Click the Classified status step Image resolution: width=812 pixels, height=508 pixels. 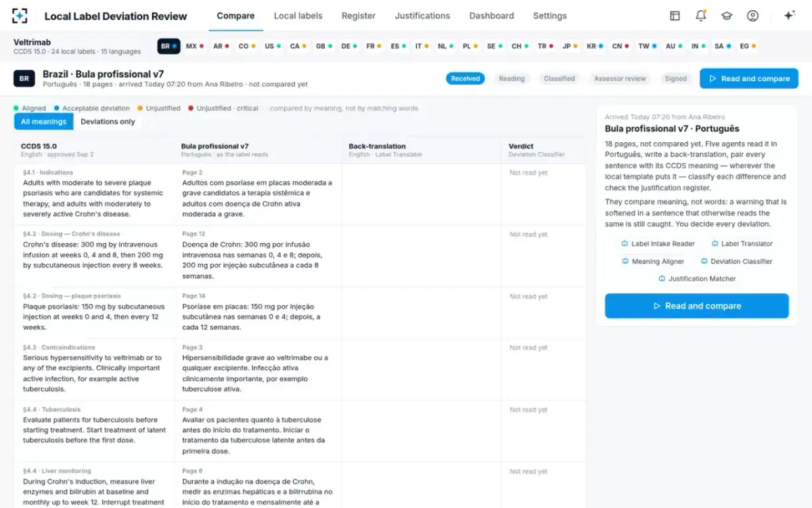click(x=559, y=79)
